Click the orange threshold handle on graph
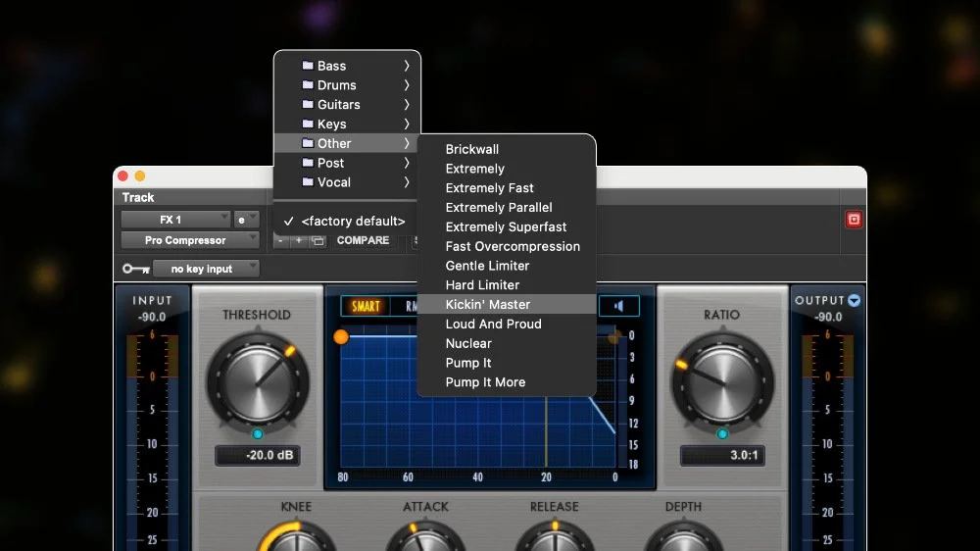The image size is (980, 551). tap(341, 337)
